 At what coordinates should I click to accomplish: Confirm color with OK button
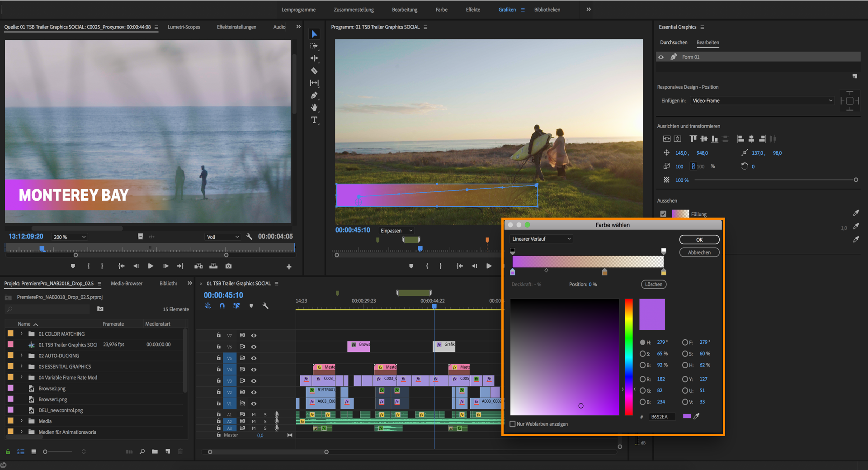click(699, 240)
